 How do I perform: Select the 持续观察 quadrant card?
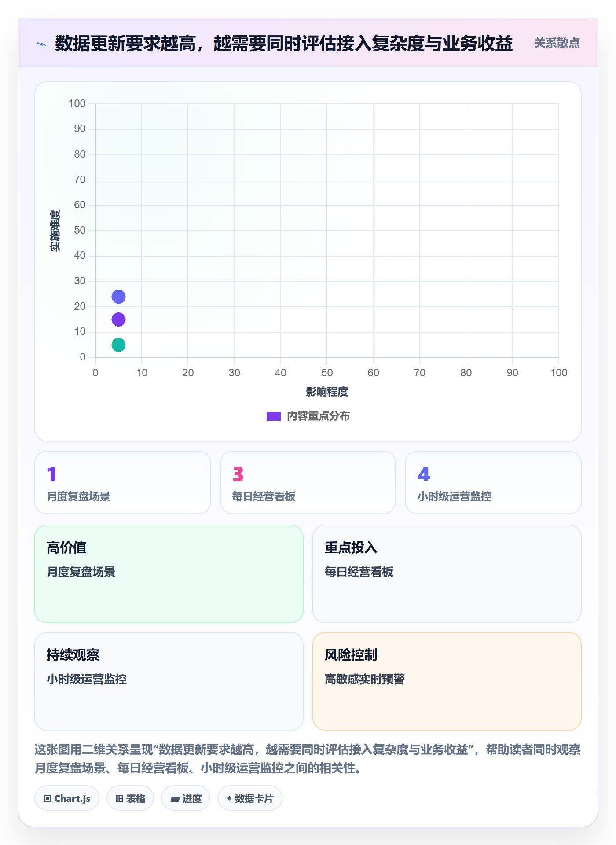coord(169,681)
